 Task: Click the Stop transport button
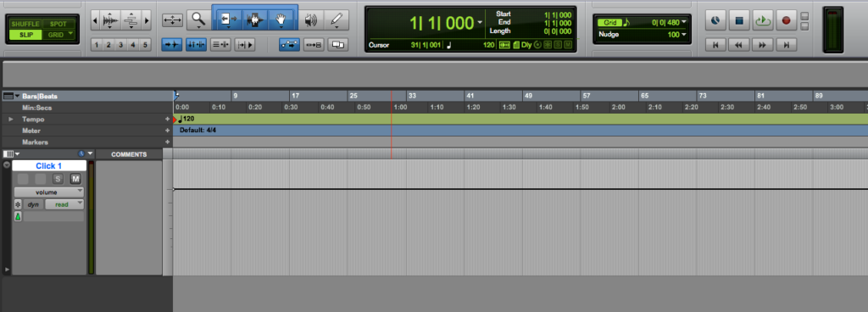coord(739,20)
